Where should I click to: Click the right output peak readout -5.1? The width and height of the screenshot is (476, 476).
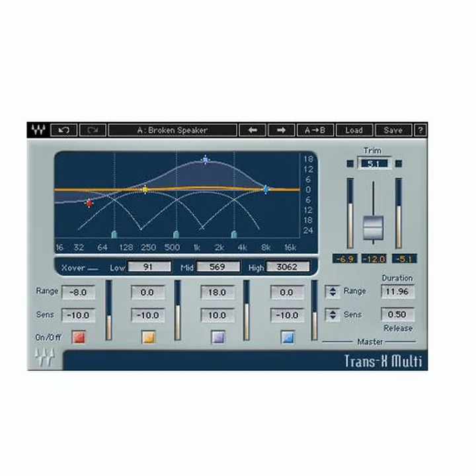pos(404,259)
